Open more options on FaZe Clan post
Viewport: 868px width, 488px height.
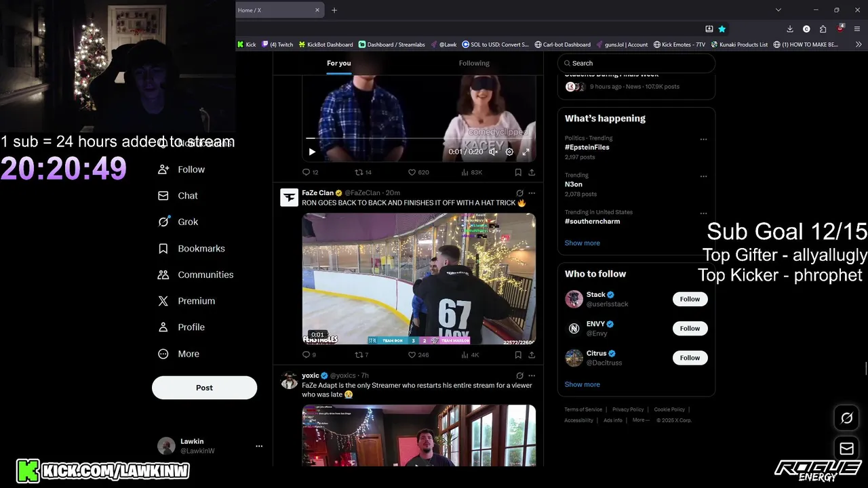532,193
